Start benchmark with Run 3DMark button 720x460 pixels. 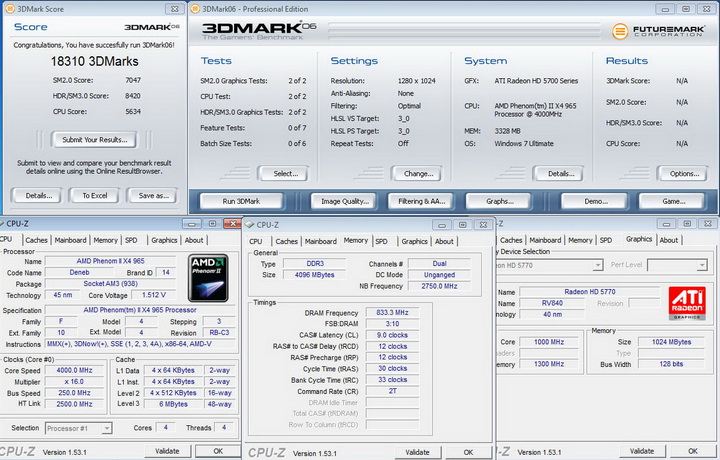coord(241,201)
